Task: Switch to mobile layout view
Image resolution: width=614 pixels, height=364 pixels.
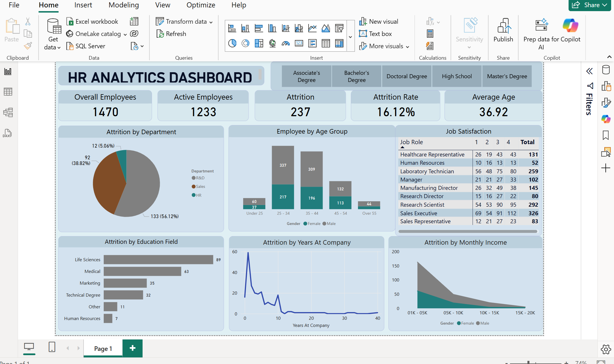Action: tap(52, 347)
